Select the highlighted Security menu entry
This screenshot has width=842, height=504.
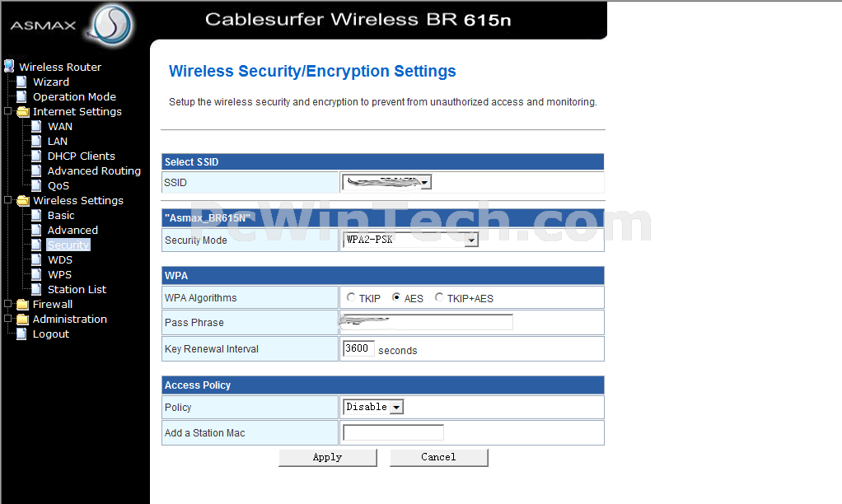click(68, 245)
